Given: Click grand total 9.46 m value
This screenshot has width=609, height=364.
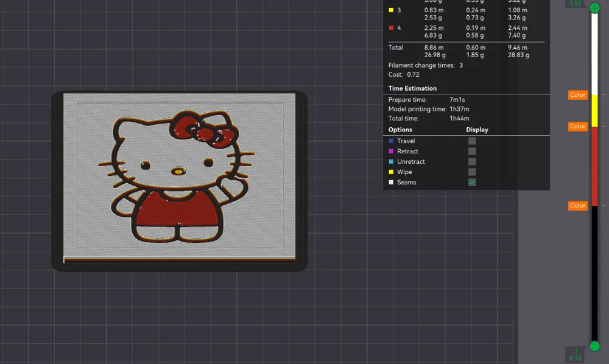Looking at the screenshot, I should point(518,47).
